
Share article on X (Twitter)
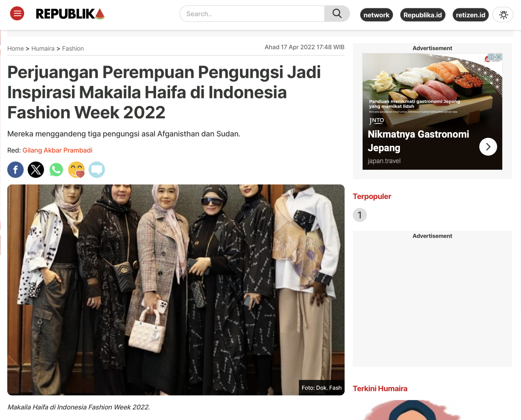pos(36,170)
